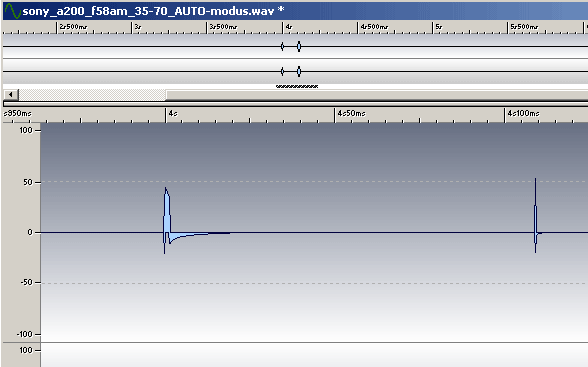Click the 5s mark on overview ruler
This screenshot has height=367, width=588.
(x=439, y=27)
